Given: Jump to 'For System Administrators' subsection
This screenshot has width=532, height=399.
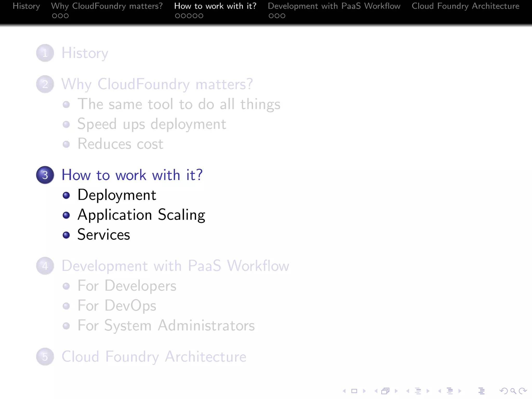Looking at the screenshot, I should pos(166,325).
